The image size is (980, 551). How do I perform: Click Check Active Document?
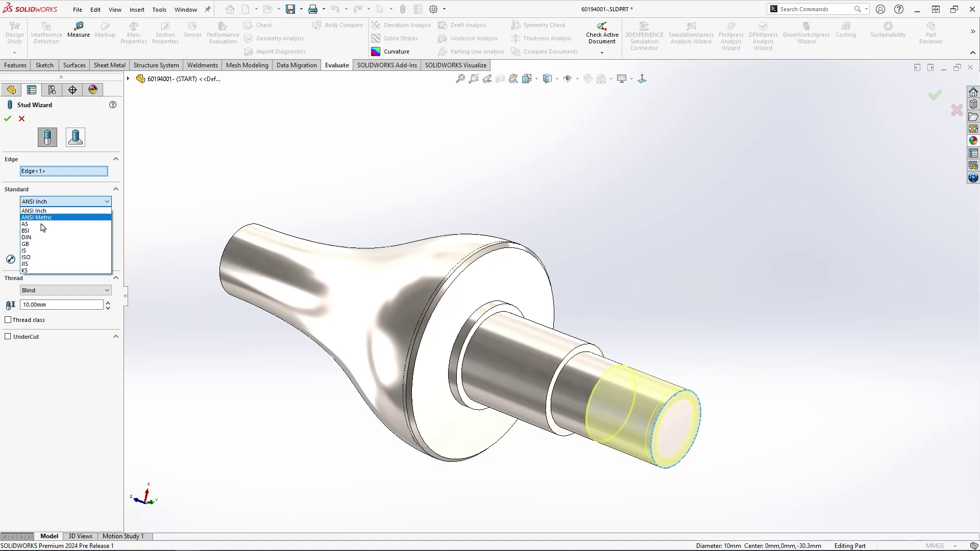pos(601,32)
